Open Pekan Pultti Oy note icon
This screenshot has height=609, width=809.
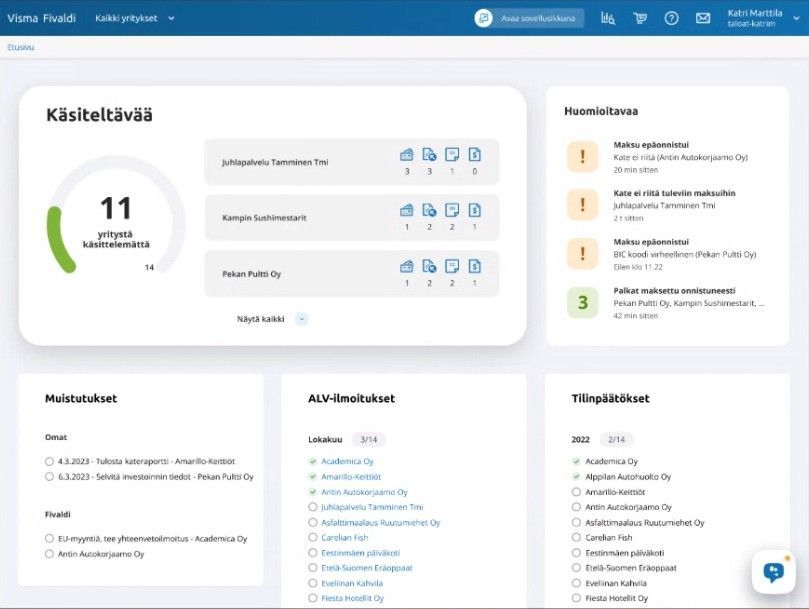(452, 266)
